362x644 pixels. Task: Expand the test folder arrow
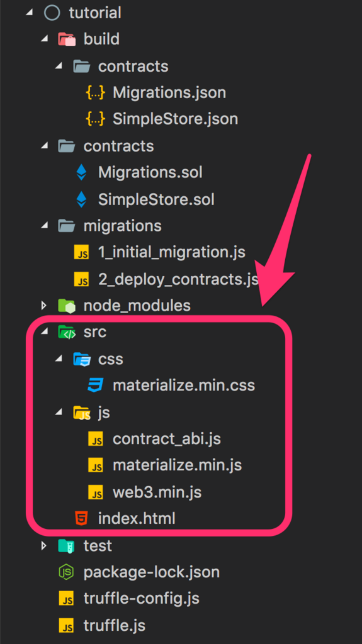click(x=44, y=545)
